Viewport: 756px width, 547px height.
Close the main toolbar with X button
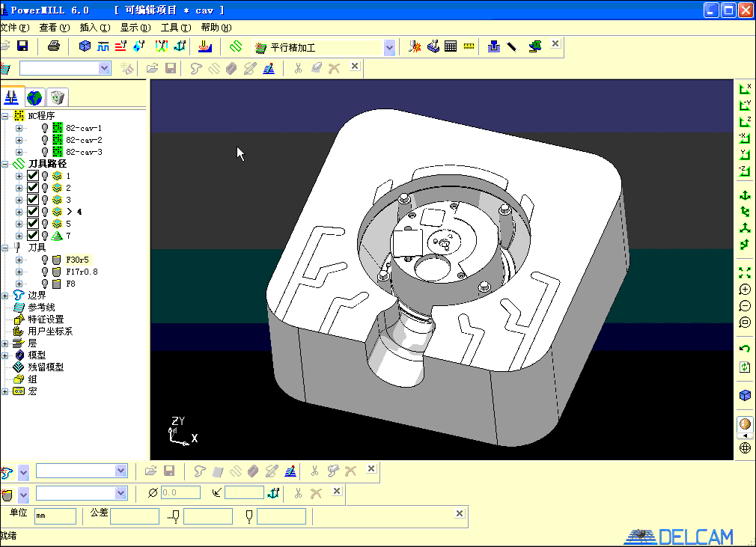(x=555, y=43)
